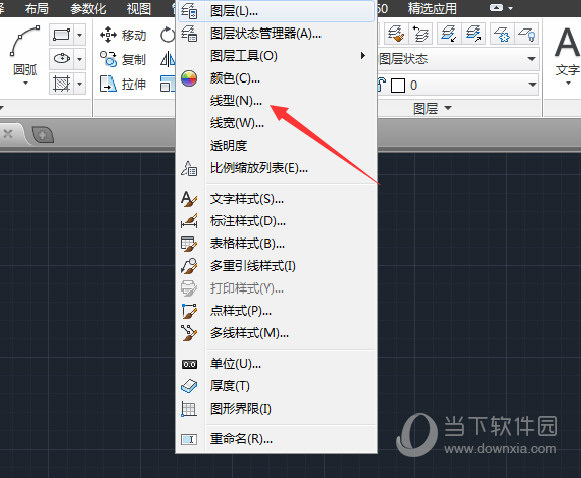Click the 拉伸 stretch tool
Image resolution: width=581 pixels, height=478 pixels.
(123, 84)
